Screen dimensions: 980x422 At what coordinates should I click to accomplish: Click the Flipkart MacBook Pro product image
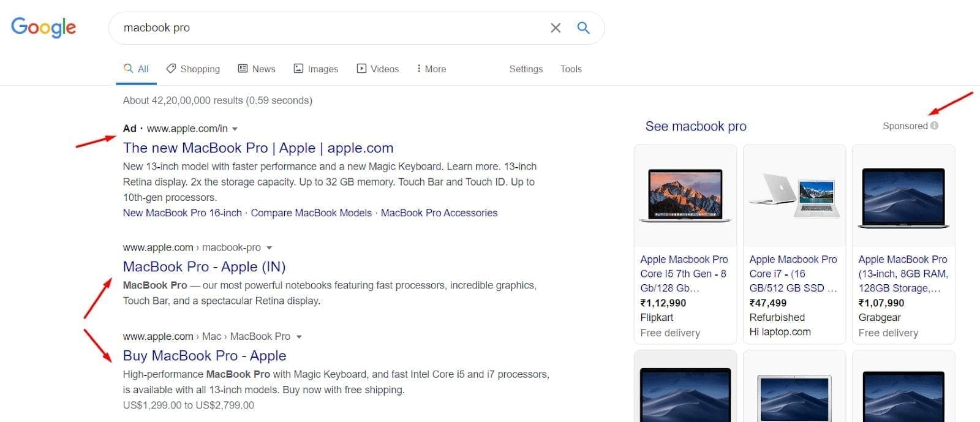[685, 195]
